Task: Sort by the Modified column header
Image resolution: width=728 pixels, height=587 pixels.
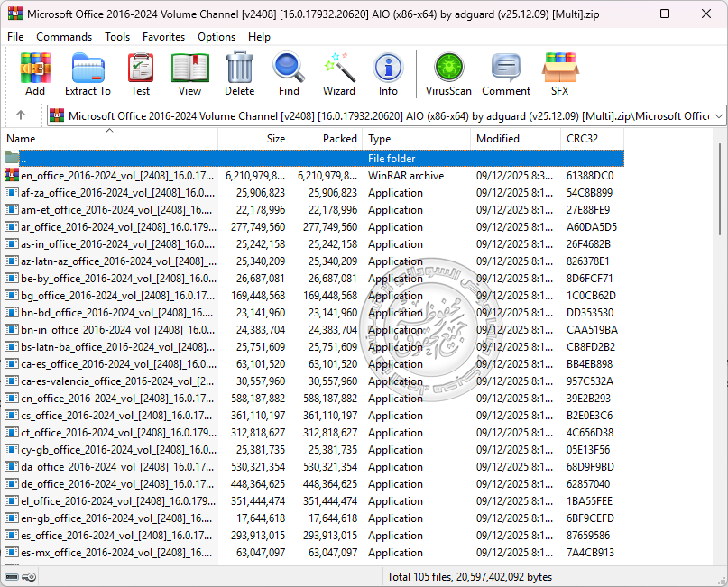Action: coord(515,139)
